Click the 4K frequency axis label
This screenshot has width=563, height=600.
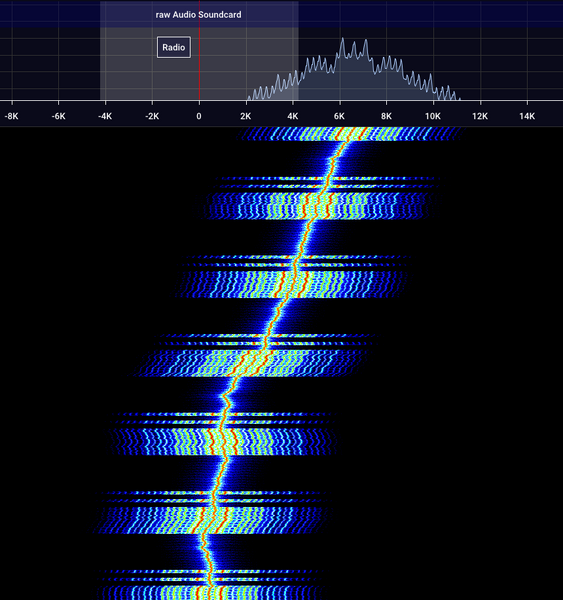(x=292, y=116)
